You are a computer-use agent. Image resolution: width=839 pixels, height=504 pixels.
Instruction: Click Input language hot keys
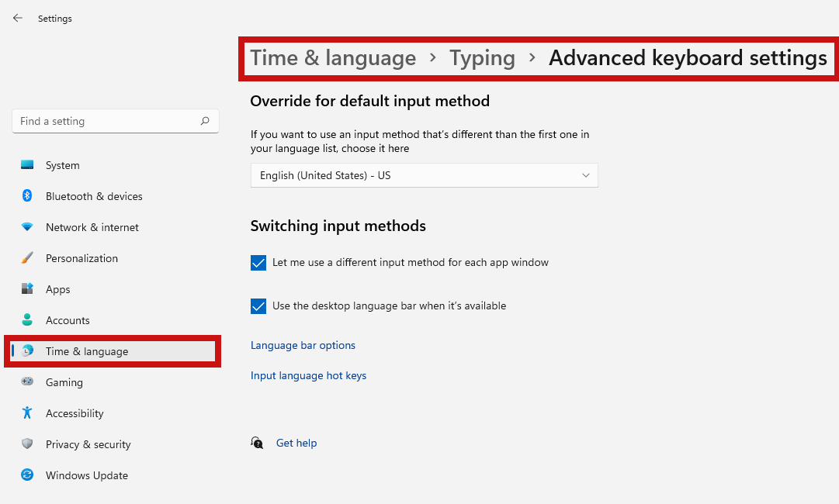click(x=308, y=375)
